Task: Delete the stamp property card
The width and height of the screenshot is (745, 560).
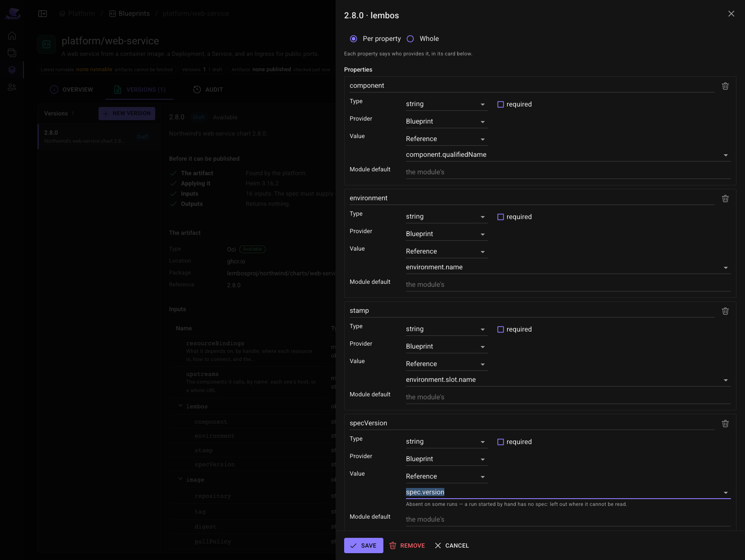Action: tap(725, 311)
